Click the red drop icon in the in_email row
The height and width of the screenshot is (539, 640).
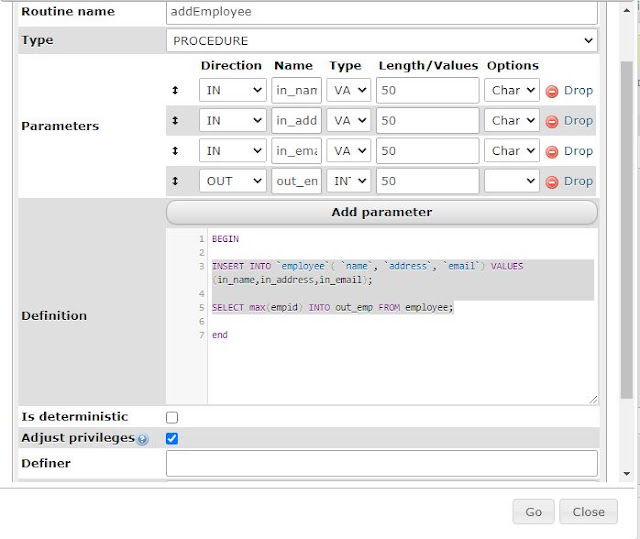coord(552,151)
